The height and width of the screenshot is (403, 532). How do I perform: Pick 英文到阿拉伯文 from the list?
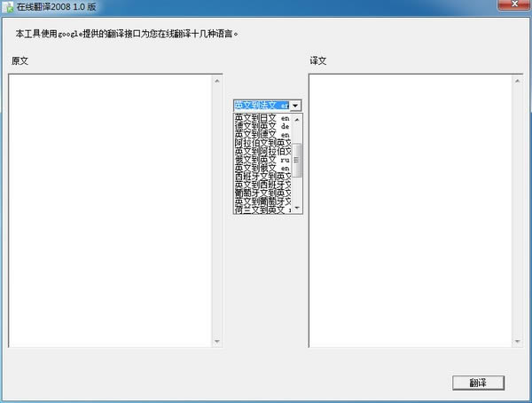coord(262,151)
